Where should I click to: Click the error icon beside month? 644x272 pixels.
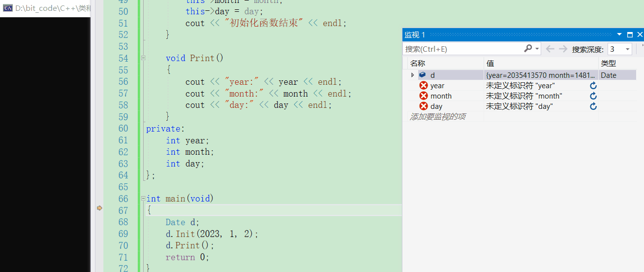[x=424, y=96]
